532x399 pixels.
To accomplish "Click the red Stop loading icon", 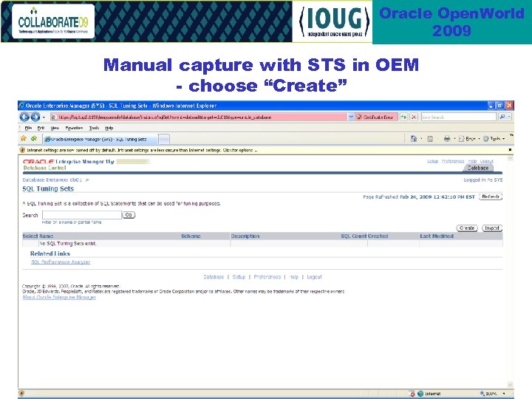I will [x=414, y=117].
